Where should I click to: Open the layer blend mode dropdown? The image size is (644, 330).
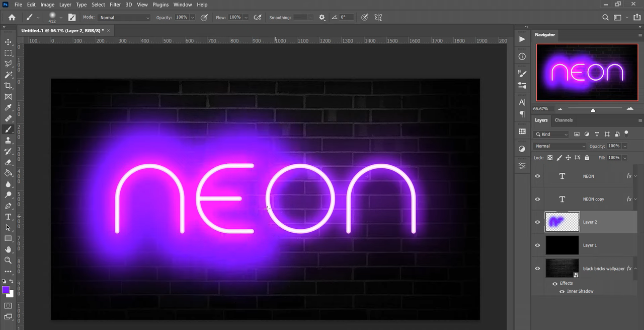click(x=560, y=146)
